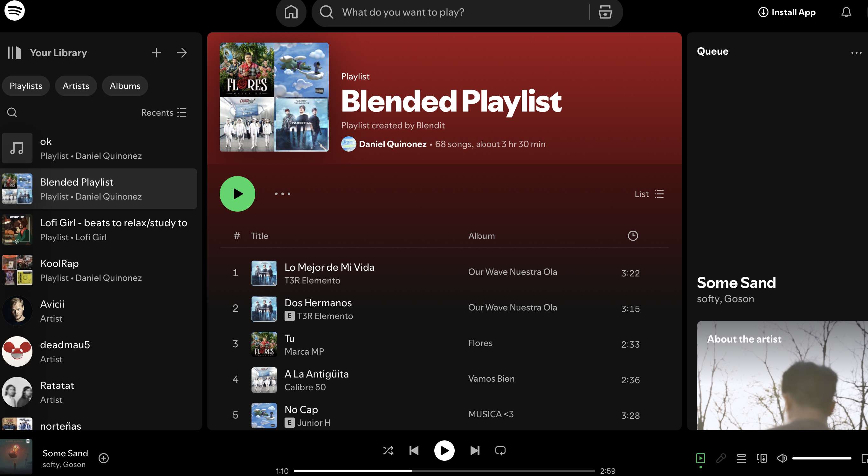Click the Install App button
This screenshot has width=868, height=476.
pyautogui.click(x=787, y=12)
